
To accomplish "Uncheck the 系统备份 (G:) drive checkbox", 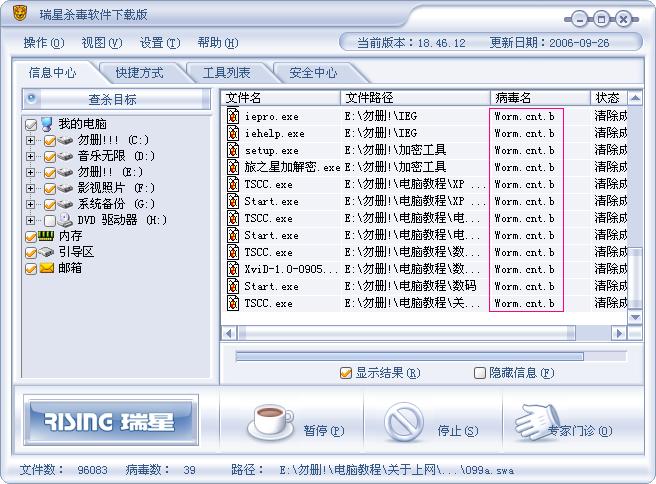I will click(x=50, y=204).
